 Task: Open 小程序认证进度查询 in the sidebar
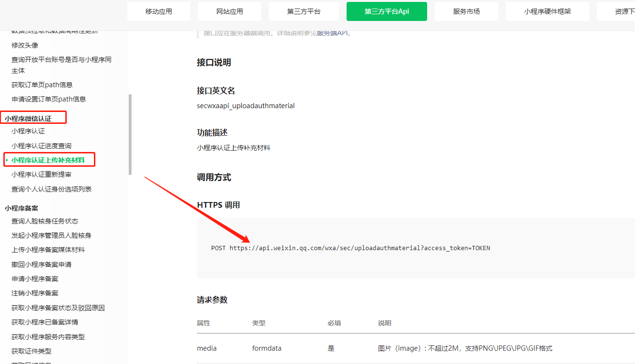(x=41, y=146)
